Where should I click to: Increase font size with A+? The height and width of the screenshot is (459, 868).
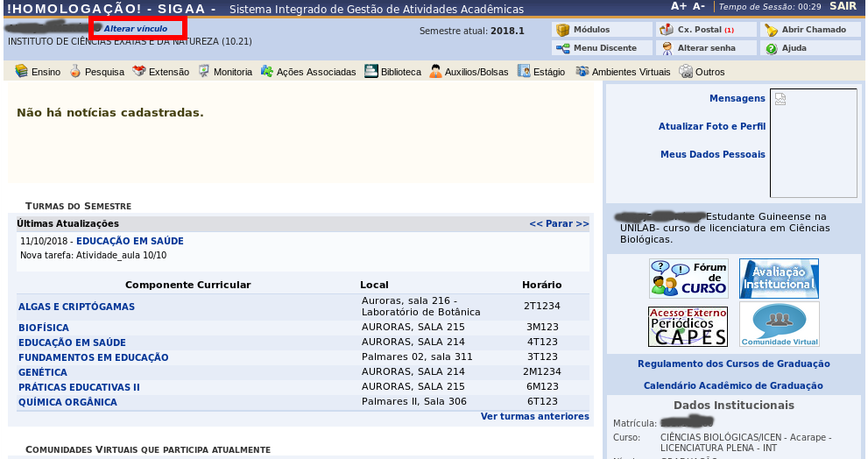click(x=679, y=6)
